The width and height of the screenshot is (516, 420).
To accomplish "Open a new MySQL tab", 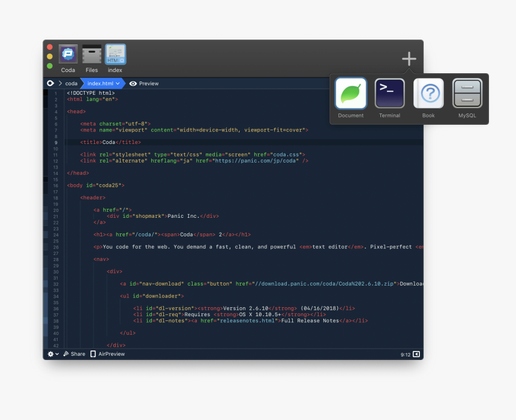I will point(467,94).
